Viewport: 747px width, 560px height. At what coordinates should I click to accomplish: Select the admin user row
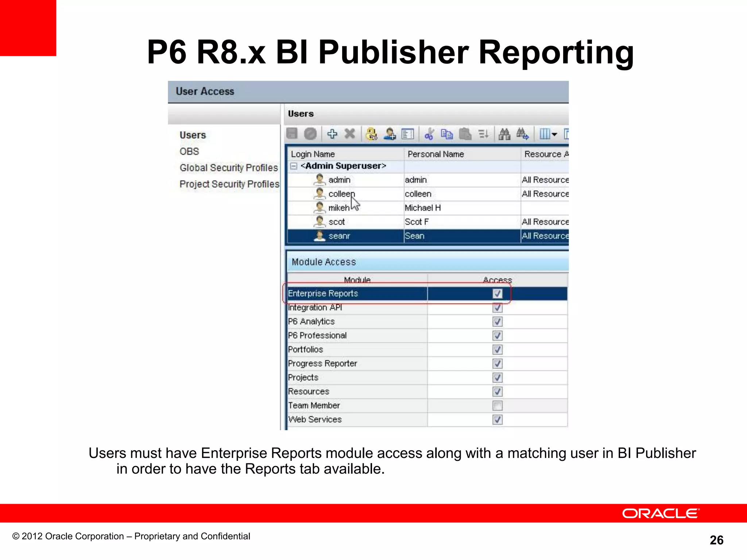pyautogui.click(x=428, y=180)
